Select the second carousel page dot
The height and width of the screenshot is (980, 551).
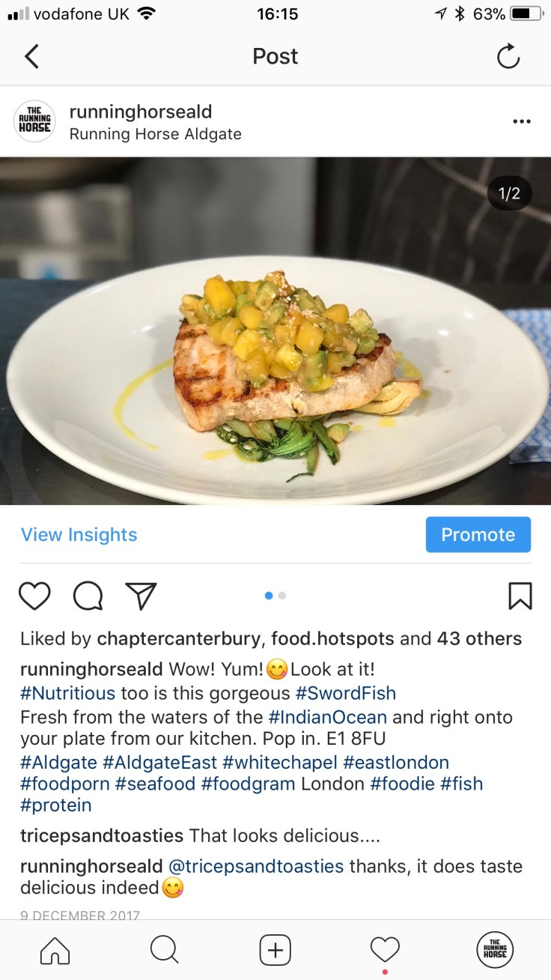click(x=282, y=596)
